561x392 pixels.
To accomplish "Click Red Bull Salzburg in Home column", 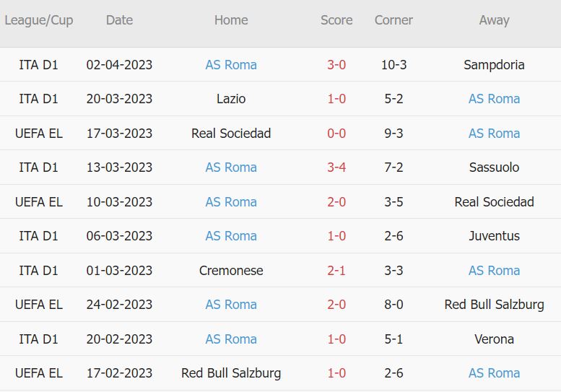I will (231, 373).
